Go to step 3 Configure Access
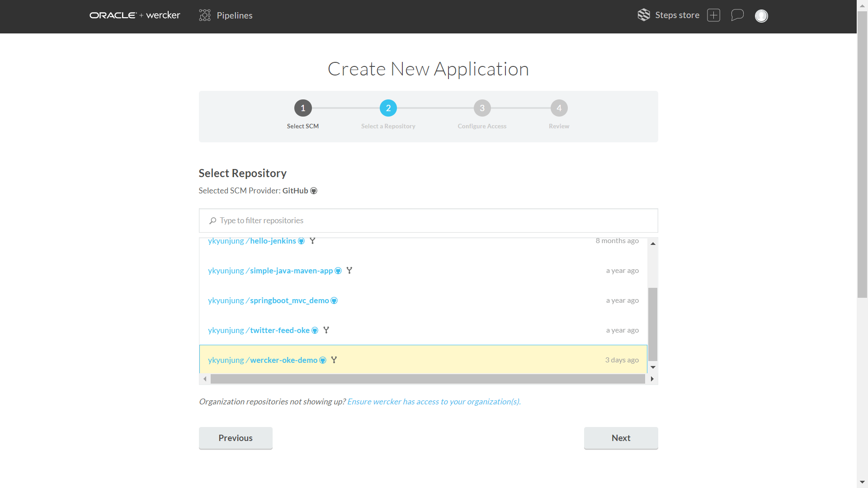This screenshot has height=488, width=868. point(482,108)
